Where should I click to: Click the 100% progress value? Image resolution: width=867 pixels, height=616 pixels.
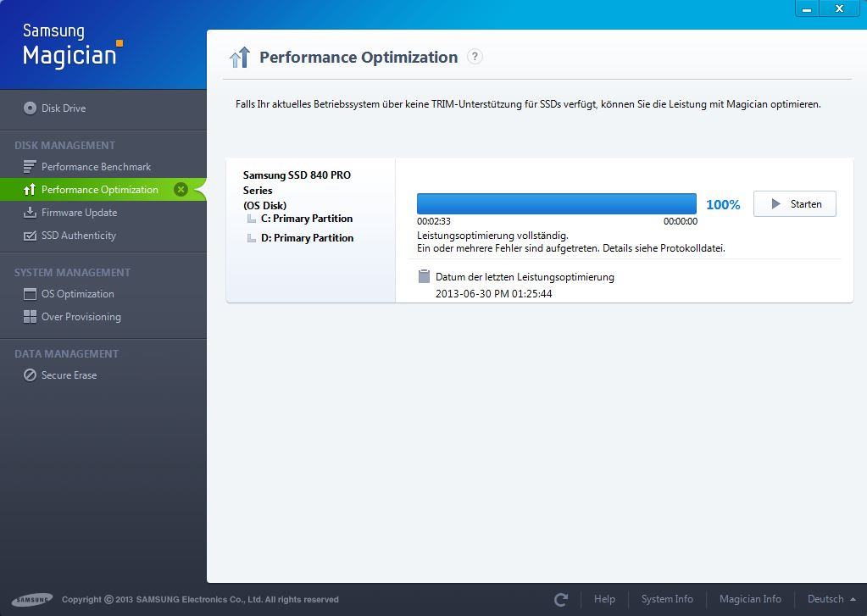(x=723, y=204)
